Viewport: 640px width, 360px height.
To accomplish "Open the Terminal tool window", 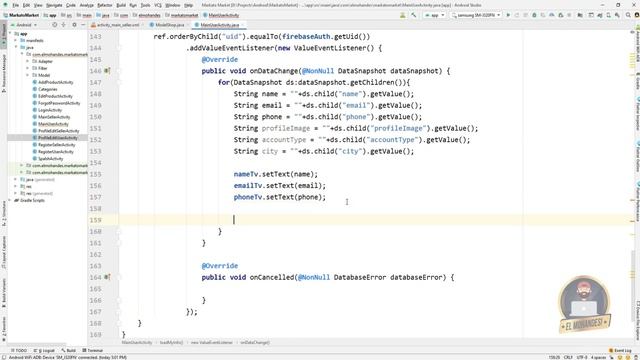I will [93, 350].
